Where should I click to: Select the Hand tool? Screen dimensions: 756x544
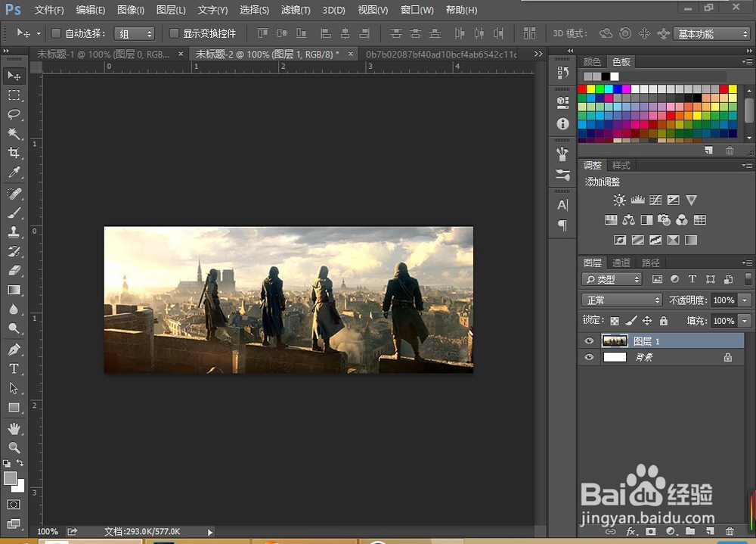(x=14, y=429)
